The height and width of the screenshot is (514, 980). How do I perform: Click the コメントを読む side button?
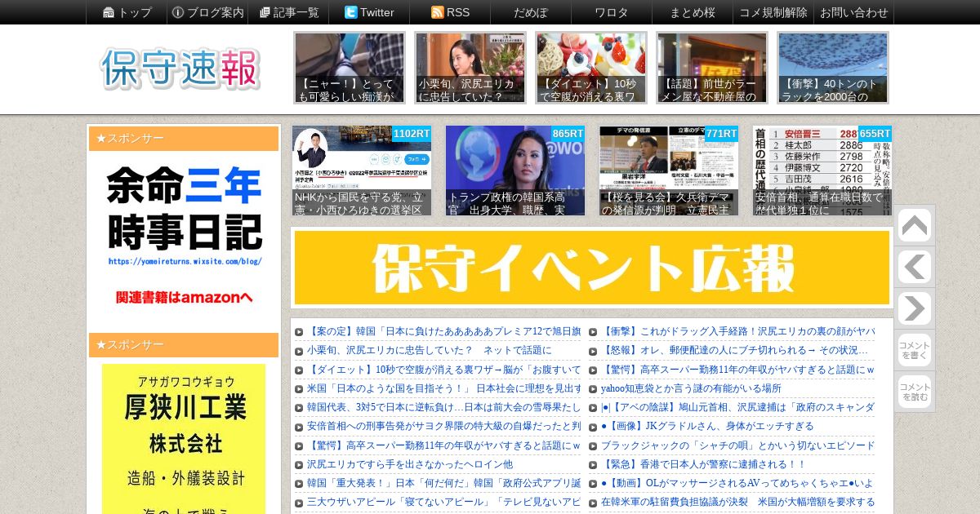914,392
